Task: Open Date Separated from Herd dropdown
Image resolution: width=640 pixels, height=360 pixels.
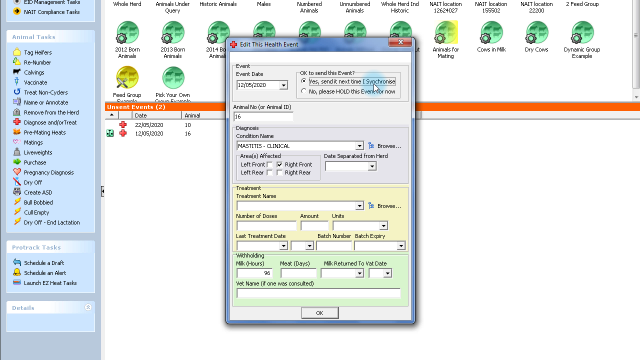Action: 372,166
